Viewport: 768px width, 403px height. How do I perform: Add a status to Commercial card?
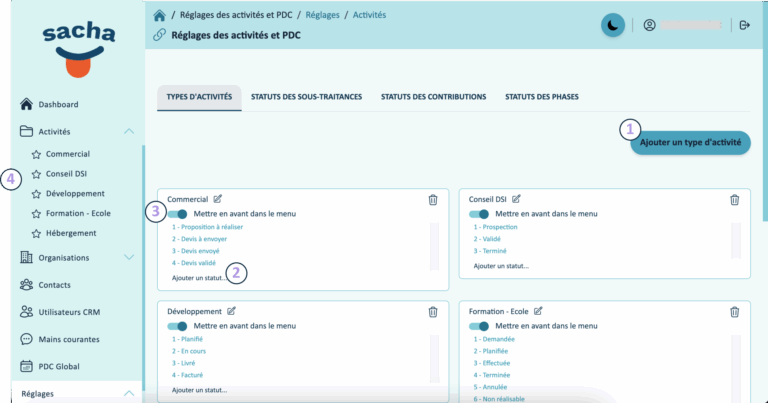(x=199, y=278)
